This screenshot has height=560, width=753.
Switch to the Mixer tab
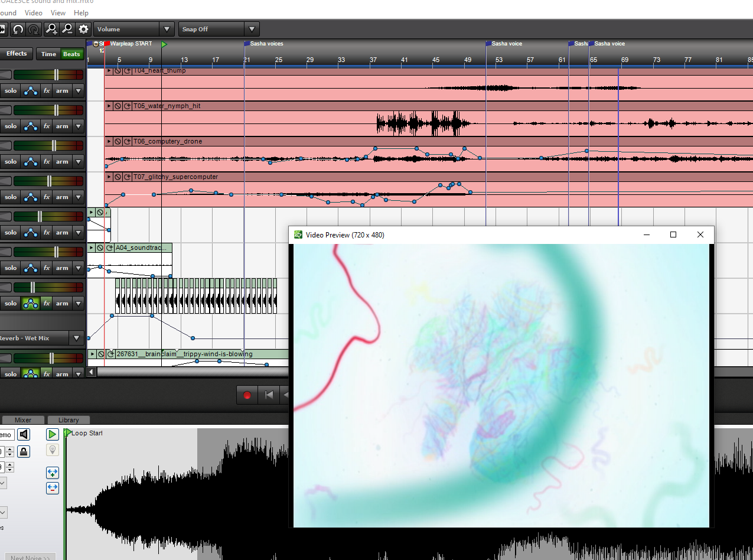point(22,420)
